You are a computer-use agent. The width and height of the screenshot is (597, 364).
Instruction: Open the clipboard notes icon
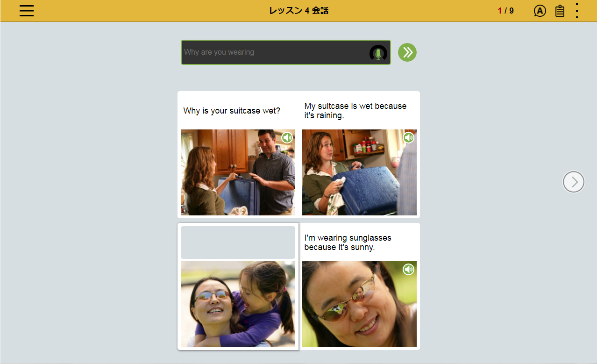pyautogui.click(x=560, y=11)
